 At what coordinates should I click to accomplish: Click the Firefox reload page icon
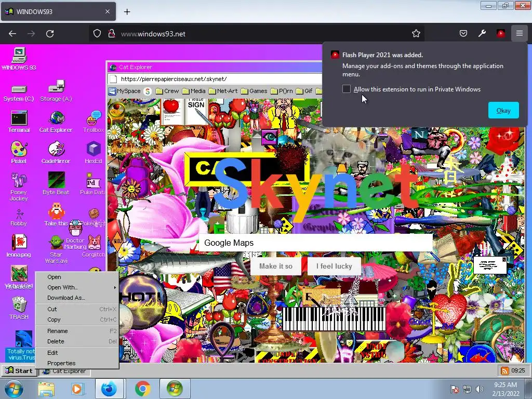[50, 34]
